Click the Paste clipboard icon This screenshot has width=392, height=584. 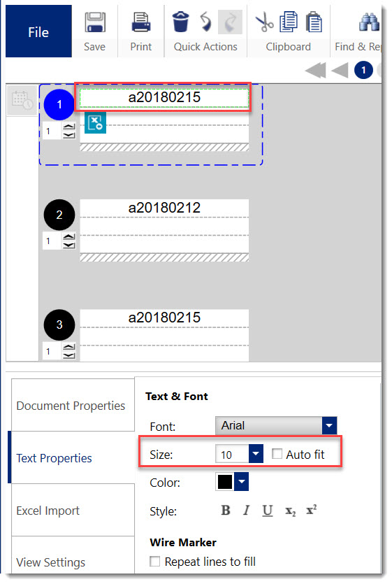click(x=314, y=22)
